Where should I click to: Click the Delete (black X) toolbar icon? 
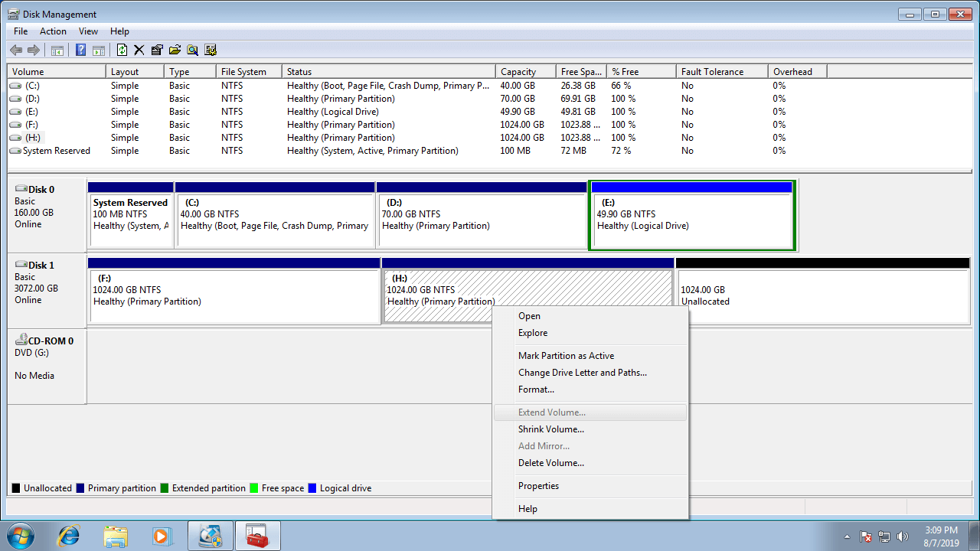(139, 51)
